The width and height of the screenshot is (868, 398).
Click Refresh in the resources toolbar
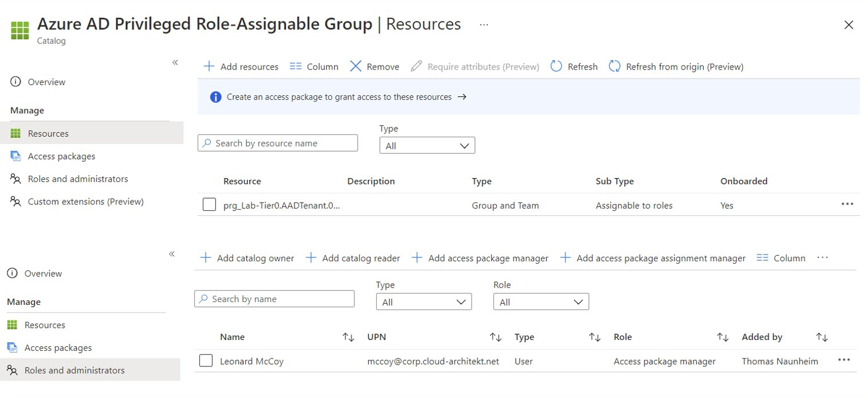click(574, 67)
